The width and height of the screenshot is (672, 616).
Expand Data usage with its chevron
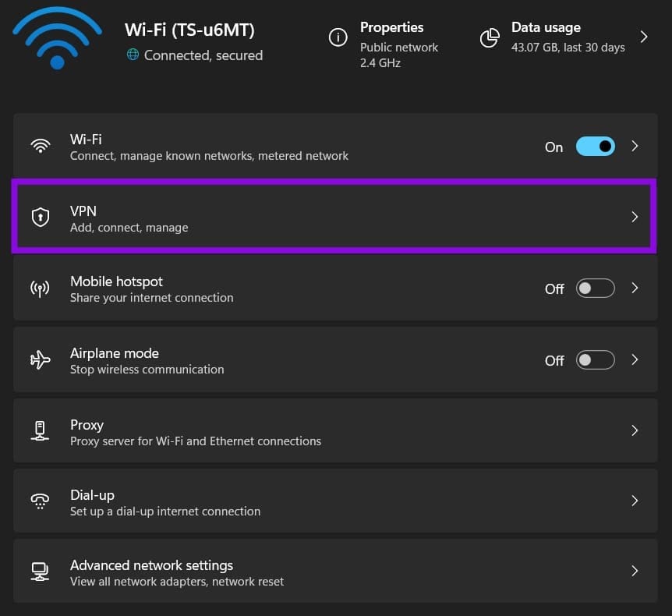point(643,37)
